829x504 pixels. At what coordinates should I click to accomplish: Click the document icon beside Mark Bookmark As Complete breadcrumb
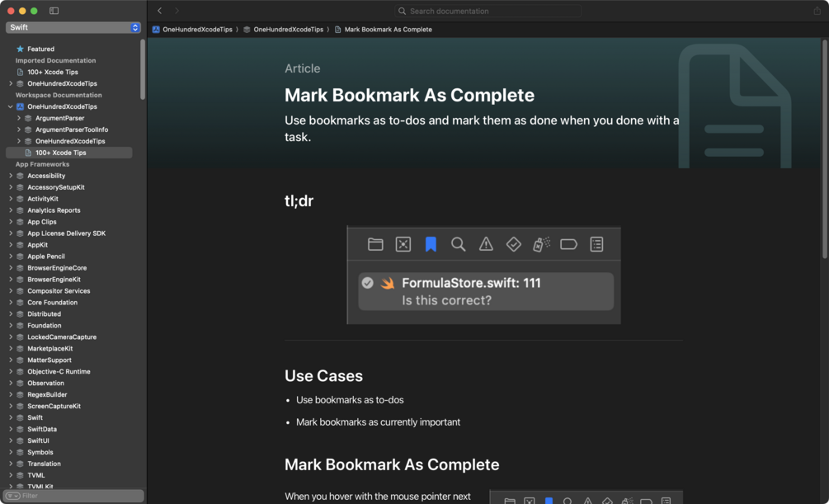[x=338, y=30]
